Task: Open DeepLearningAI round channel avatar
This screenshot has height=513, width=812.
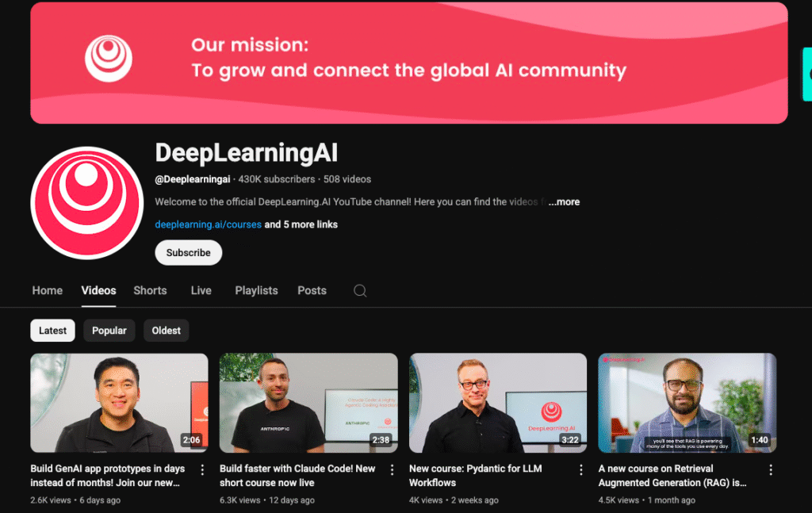Action: coord(87,203)
